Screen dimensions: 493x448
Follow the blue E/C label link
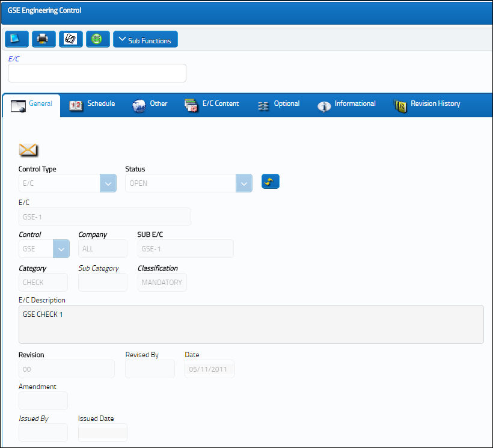click(x=13, y=59)
